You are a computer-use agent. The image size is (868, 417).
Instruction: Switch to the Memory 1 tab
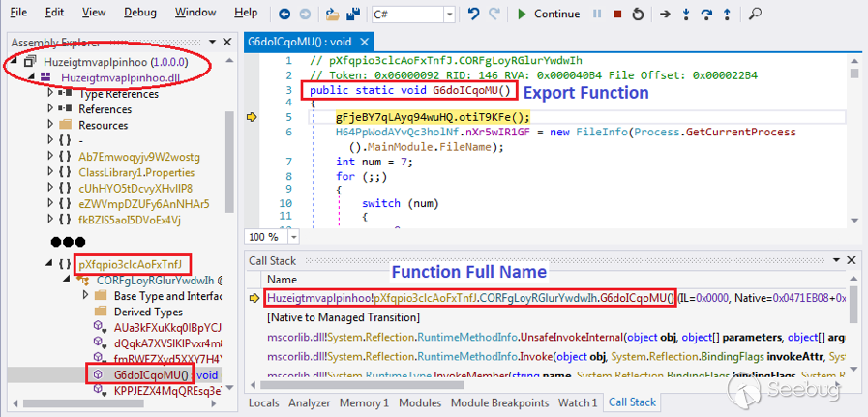click(364, 403)
